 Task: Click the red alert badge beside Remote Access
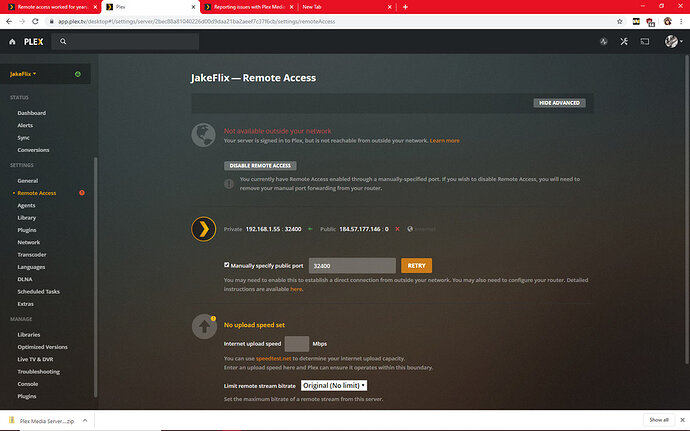82,193
